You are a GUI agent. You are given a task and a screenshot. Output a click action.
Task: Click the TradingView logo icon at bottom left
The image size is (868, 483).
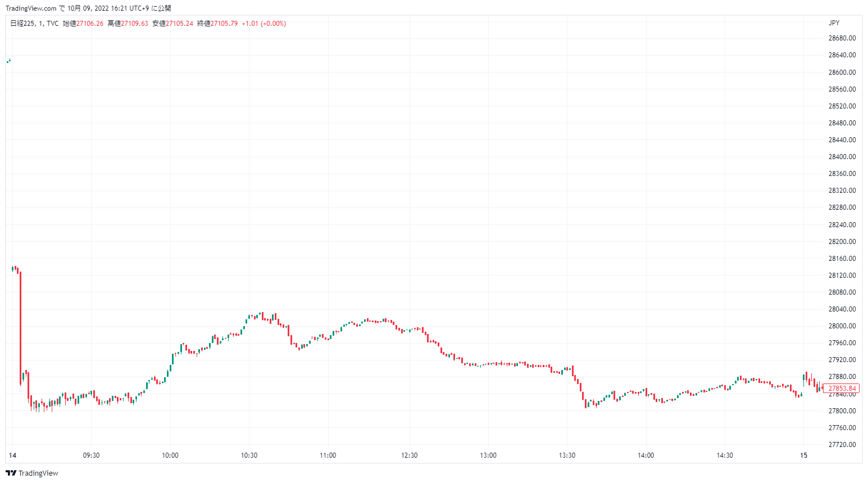11,473
